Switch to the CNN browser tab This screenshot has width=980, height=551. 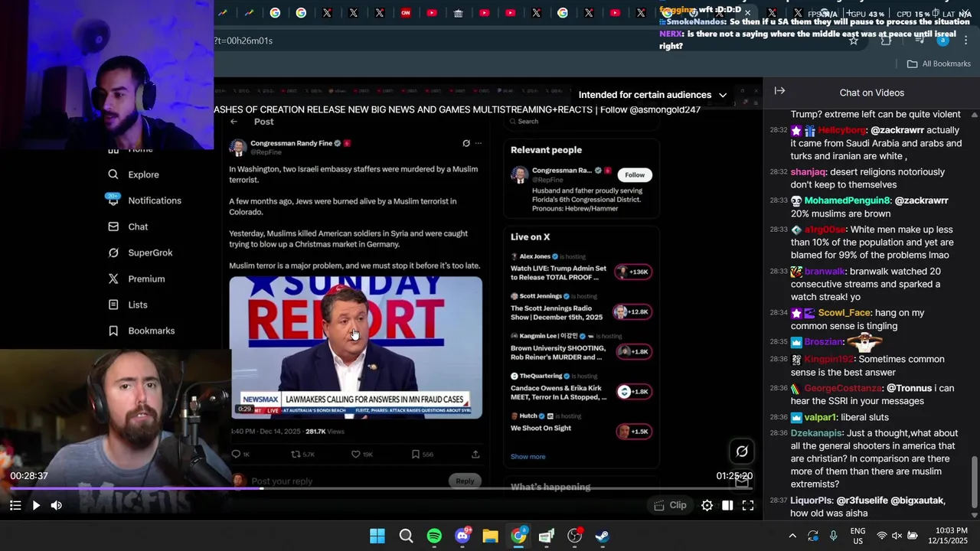coord(406,12)
